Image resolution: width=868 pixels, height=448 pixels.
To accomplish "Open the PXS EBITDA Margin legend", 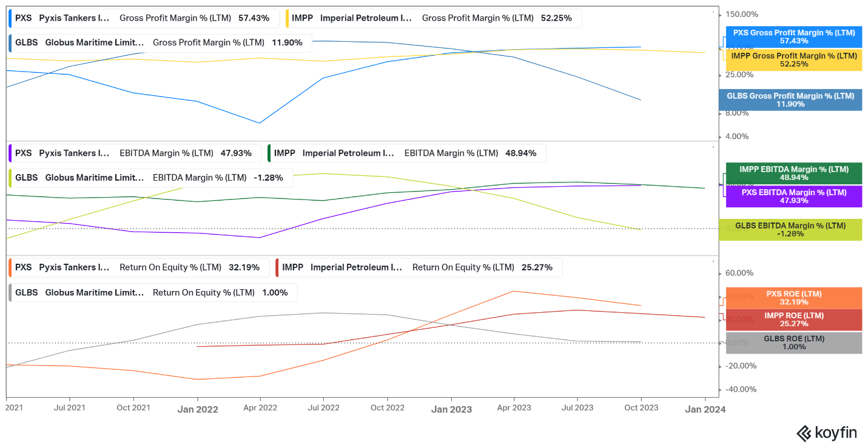I will (135, 153).
